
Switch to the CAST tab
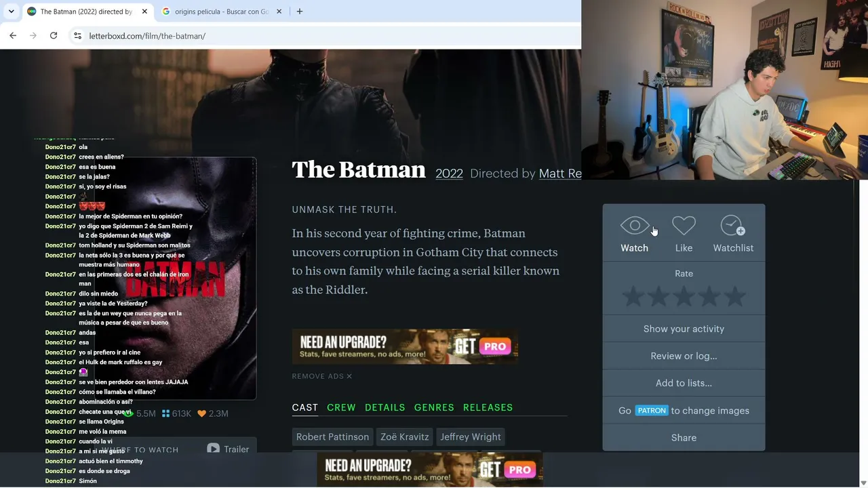click(305, 407)
